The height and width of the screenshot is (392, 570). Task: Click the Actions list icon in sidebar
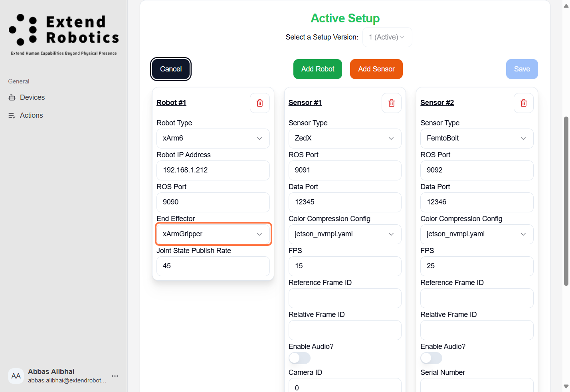[x=12, y=115]
